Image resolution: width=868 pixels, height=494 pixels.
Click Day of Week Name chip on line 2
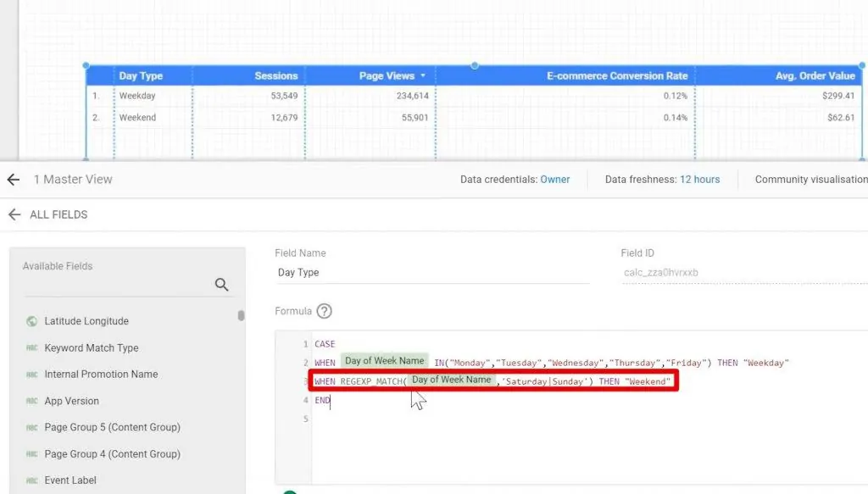click(384, 362)
